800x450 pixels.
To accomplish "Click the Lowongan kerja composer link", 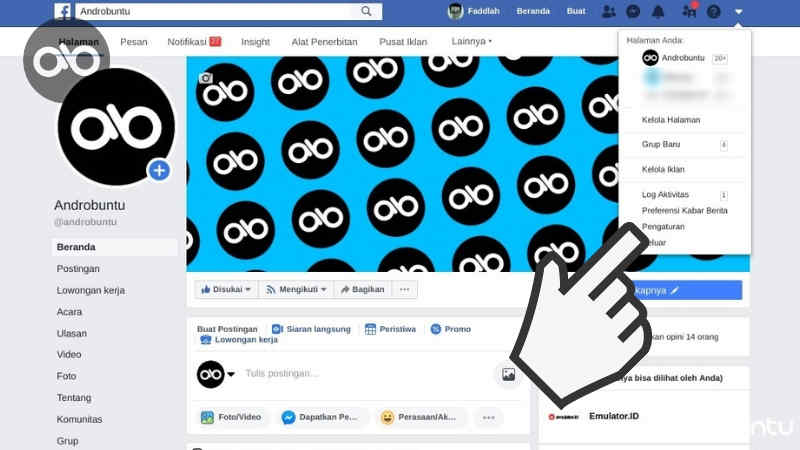I will (246, 340).
